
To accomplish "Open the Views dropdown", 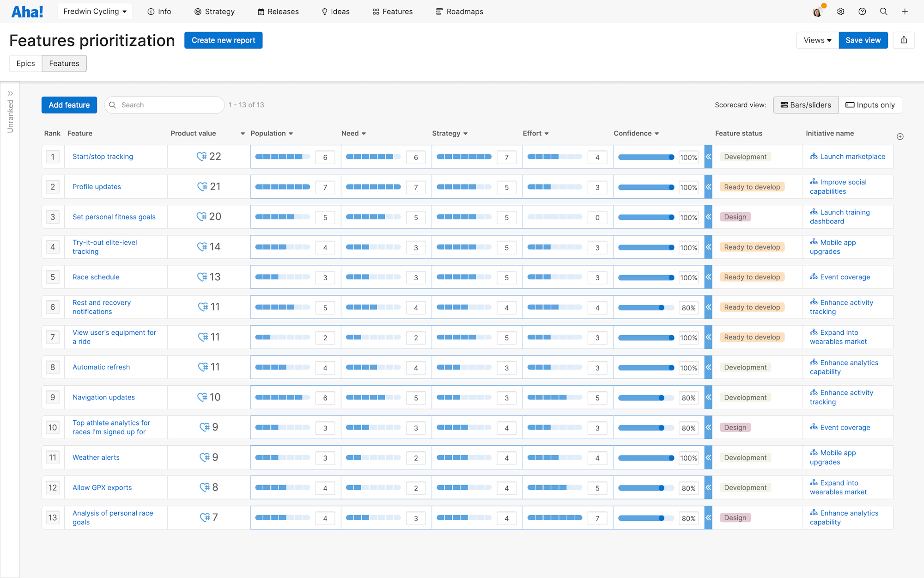I will point(816,40).
